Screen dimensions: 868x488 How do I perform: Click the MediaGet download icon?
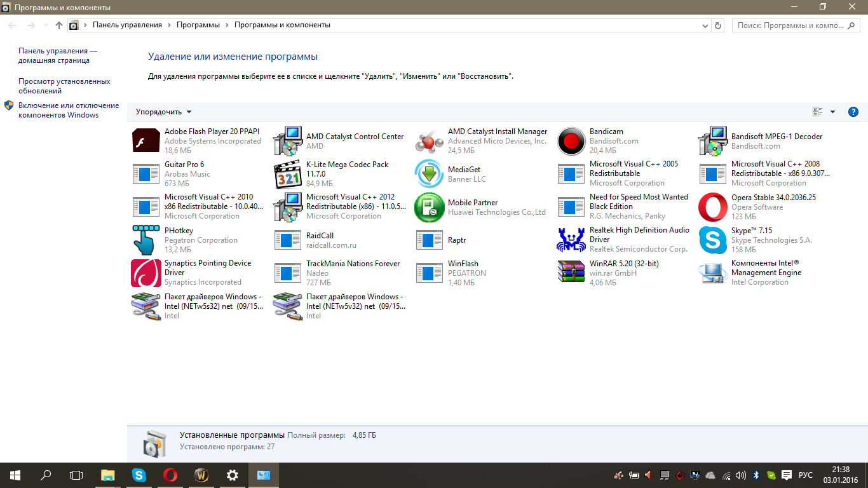click(429, 174)
